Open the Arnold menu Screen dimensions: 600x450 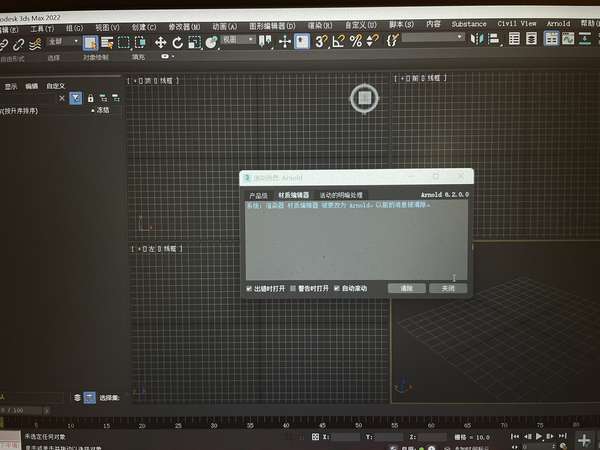pos(558,24)
